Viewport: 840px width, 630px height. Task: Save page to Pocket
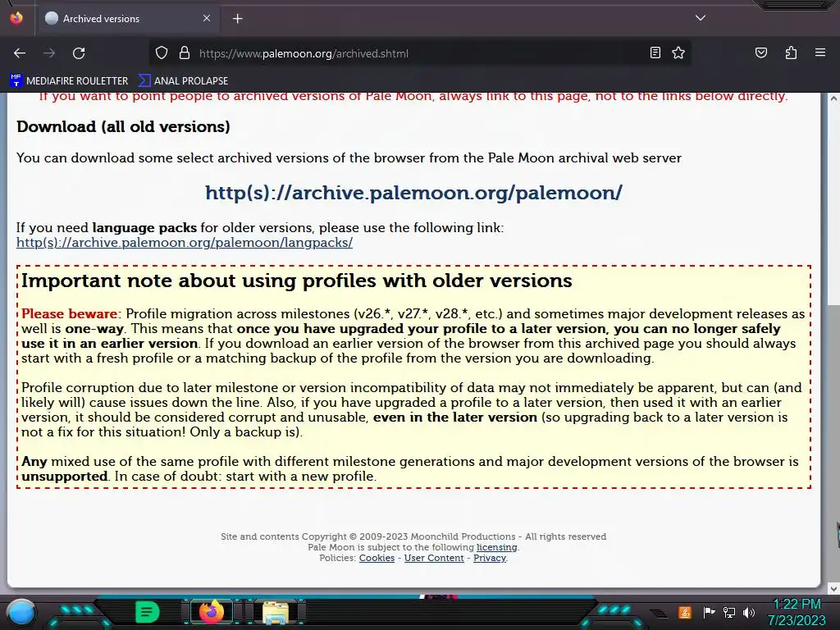coord(761,52)
